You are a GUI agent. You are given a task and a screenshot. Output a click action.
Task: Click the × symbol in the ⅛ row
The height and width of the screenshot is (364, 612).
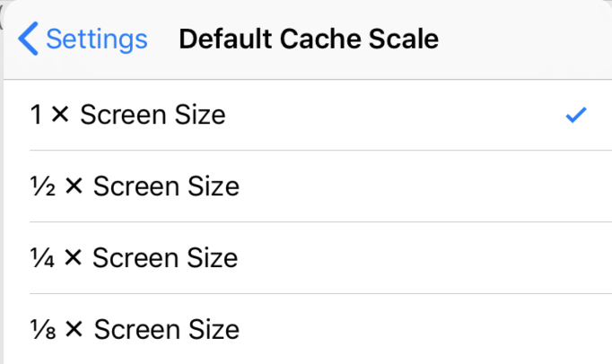click(74, 329)
